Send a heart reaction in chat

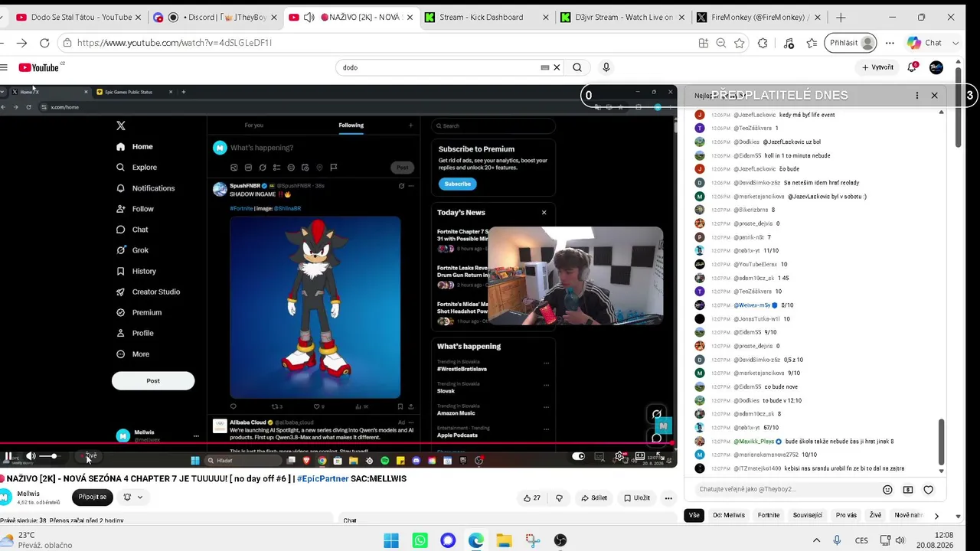[x=929, y=490]
